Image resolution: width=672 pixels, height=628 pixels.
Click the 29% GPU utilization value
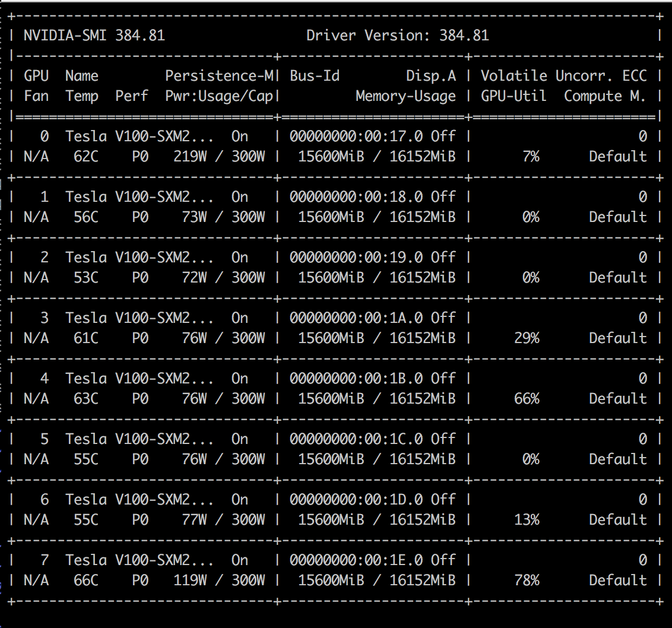pos(527,338)
